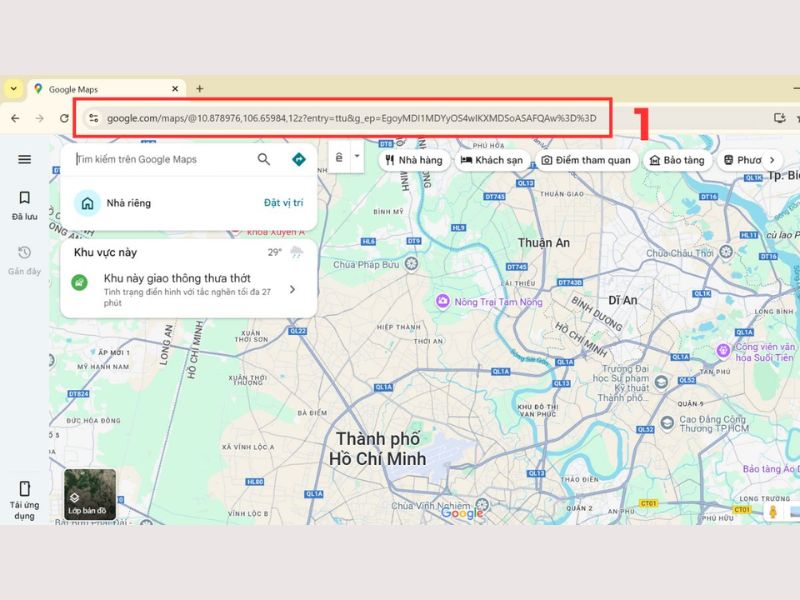The image size is (800, 600).
Task: Open a new browser tab with plus
Action: click(x=199, y=89)
